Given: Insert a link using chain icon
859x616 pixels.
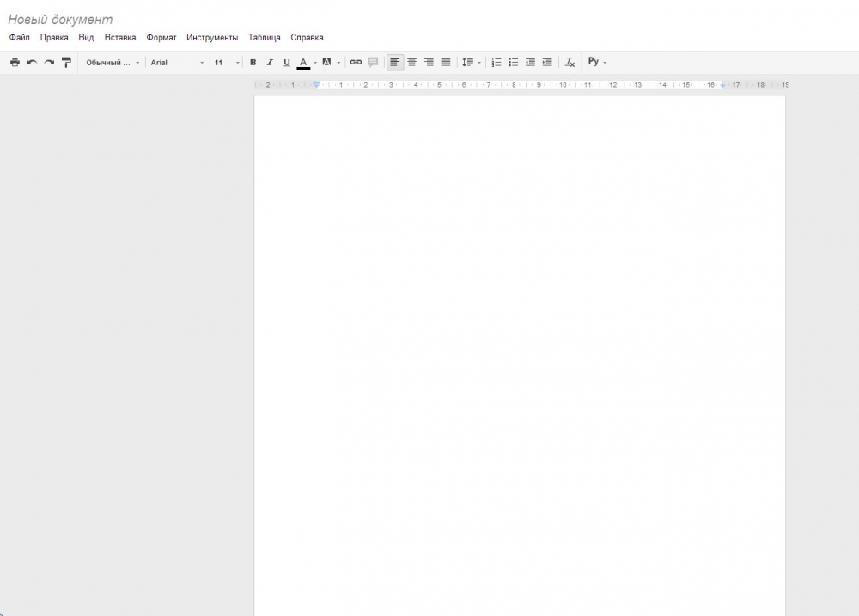Looking at the screenshot, I should (356, 63).
